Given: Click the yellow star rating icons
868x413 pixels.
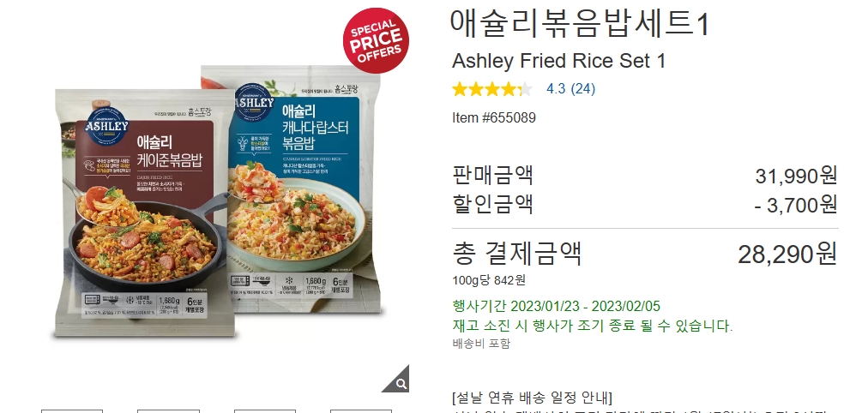Looking at the screenshot, I should (492, 89).
